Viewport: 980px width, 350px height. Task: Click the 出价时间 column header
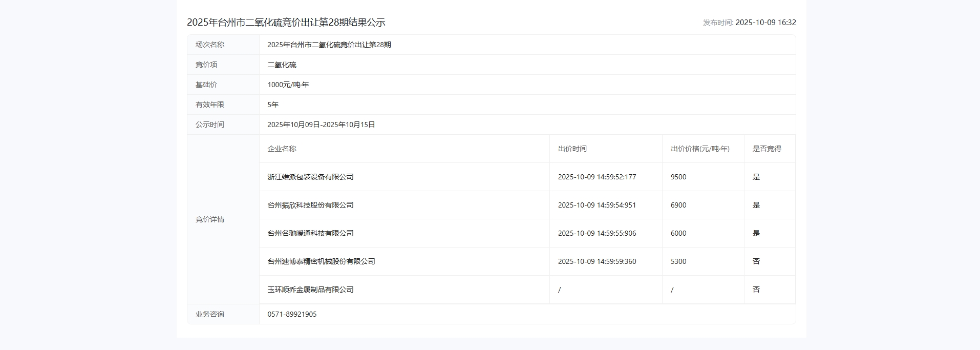(x=572, y=149)
